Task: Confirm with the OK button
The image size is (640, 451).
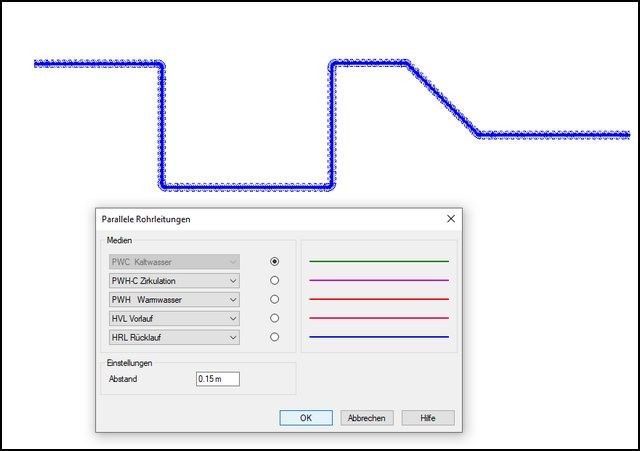Action: (x=306, y=418)
